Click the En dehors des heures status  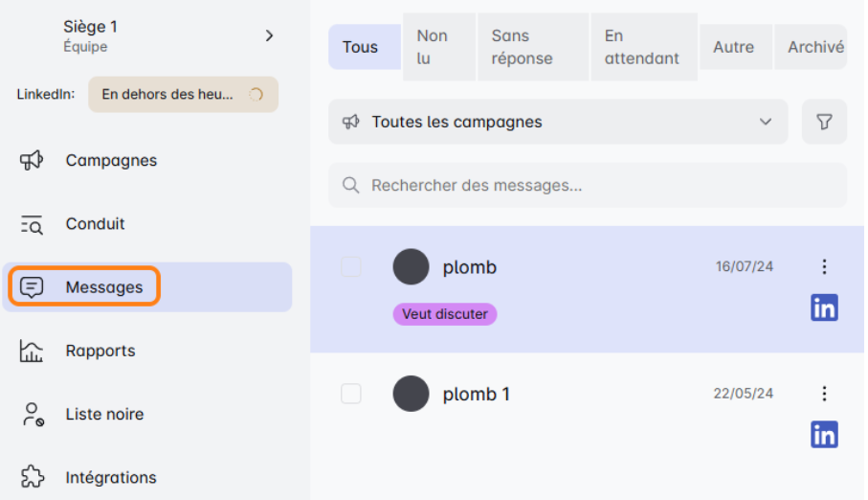point(183,95)
